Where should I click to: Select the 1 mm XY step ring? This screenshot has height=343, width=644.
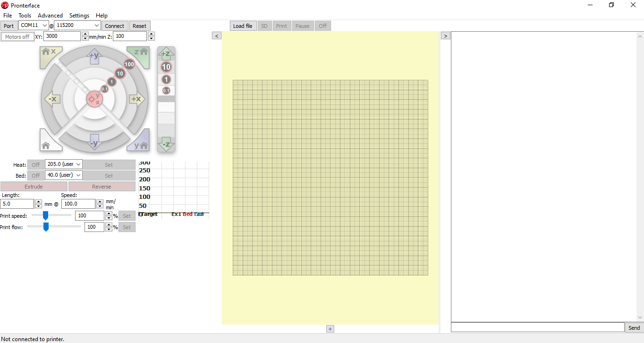[112, 81]
